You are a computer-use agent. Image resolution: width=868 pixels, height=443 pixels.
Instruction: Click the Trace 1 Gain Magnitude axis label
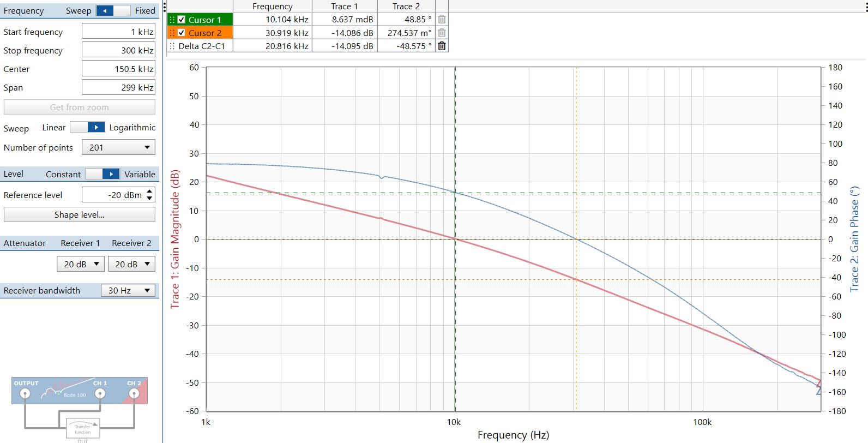[175, 239]
